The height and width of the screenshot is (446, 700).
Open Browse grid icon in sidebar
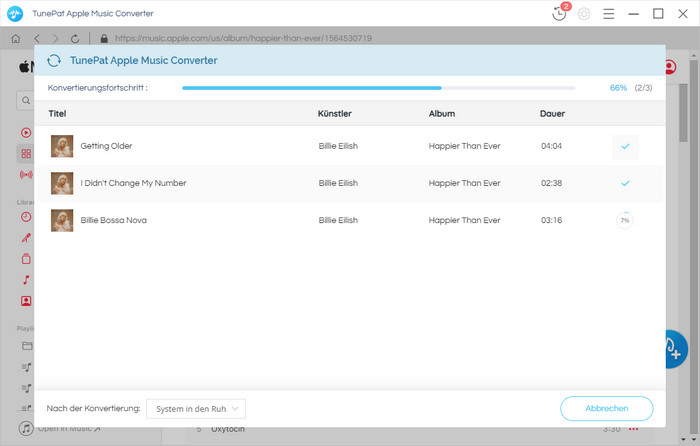pyautogui.click(x=26, y=154)
